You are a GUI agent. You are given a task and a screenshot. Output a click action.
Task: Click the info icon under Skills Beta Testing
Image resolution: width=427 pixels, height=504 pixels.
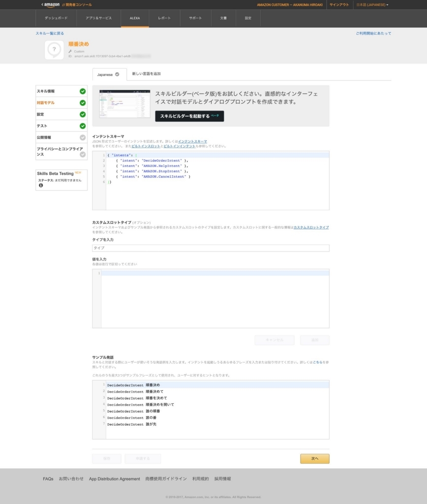41,186
